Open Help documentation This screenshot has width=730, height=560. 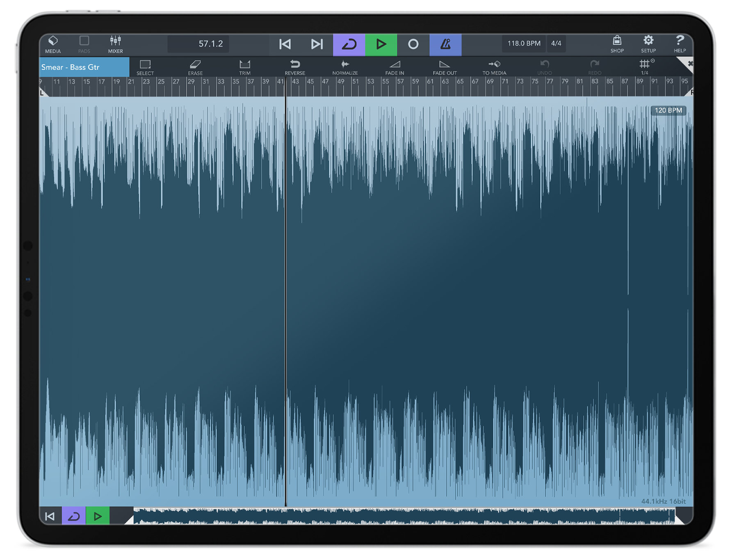680,43
